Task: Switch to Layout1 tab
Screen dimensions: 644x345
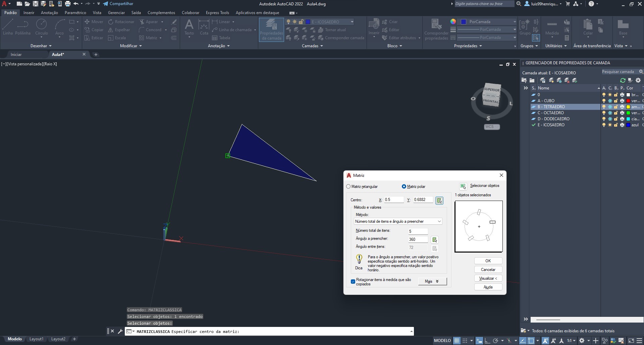Action: pos(36,339)
